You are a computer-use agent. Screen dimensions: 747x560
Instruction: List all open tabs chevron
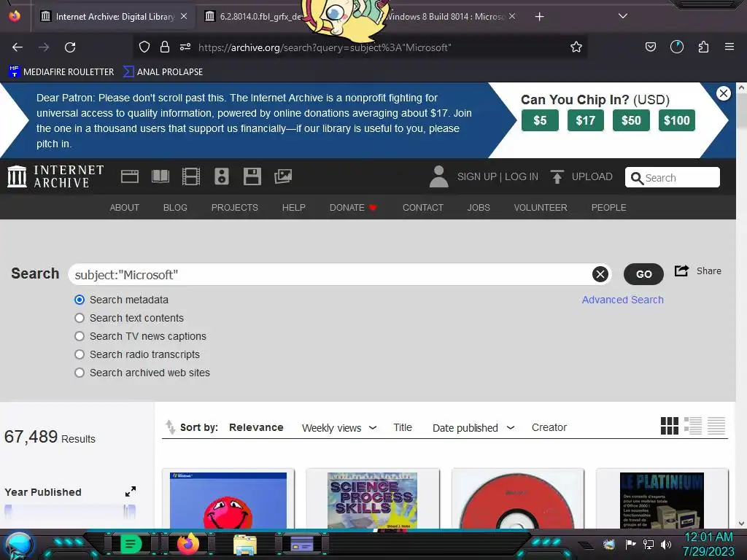click(x=623, y=16)
